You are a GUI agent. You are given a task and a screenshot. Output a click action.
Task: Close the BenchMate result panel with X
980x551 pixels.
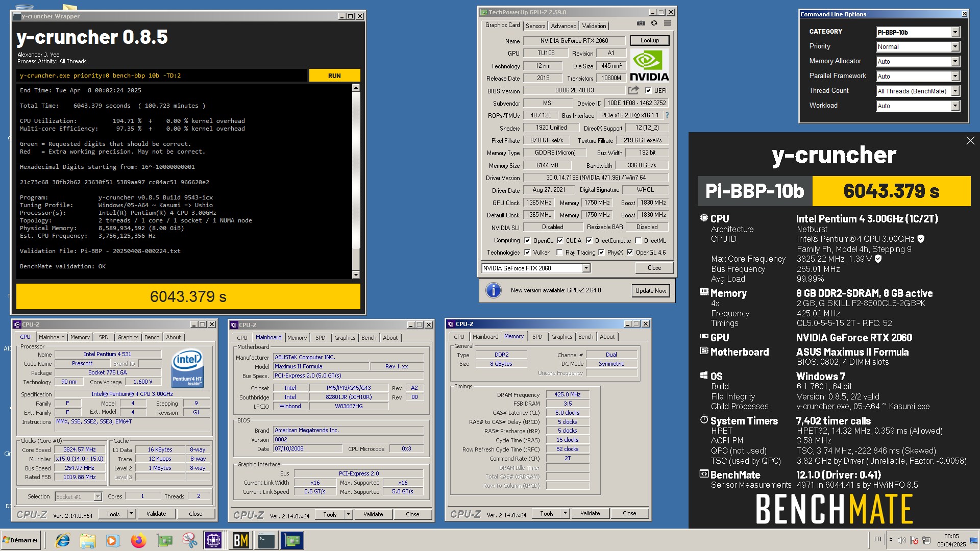click(970, 140)
